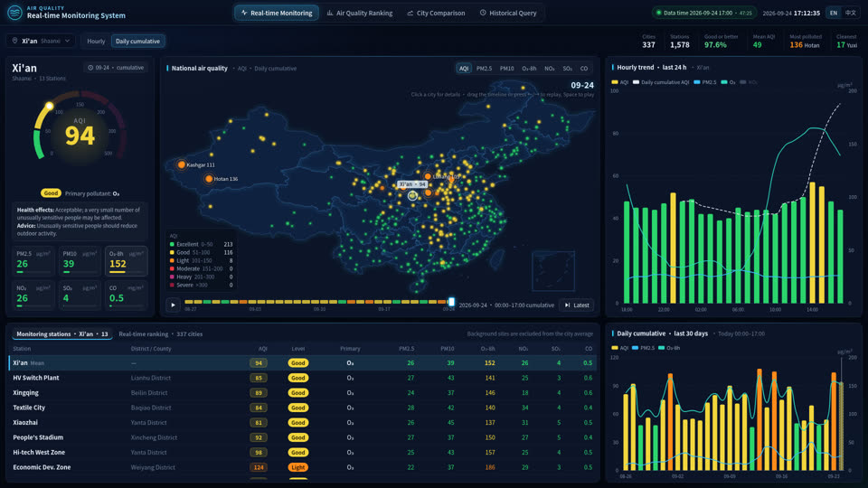The height and width of the screenshot is (488, 868).
Task: Switch language to EN
Action: point(833,13)
